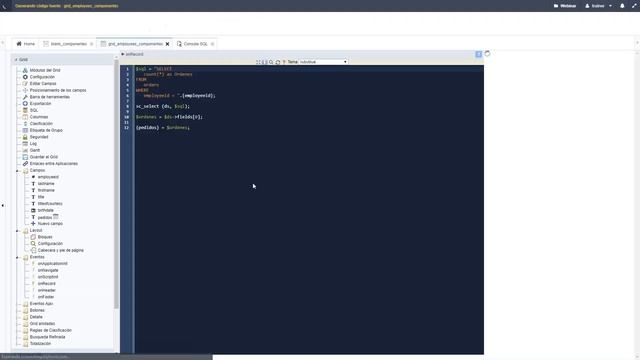The height and width of the screenshot is (360, 640).
Task: Open the Log icon
Action: [25, 144]
